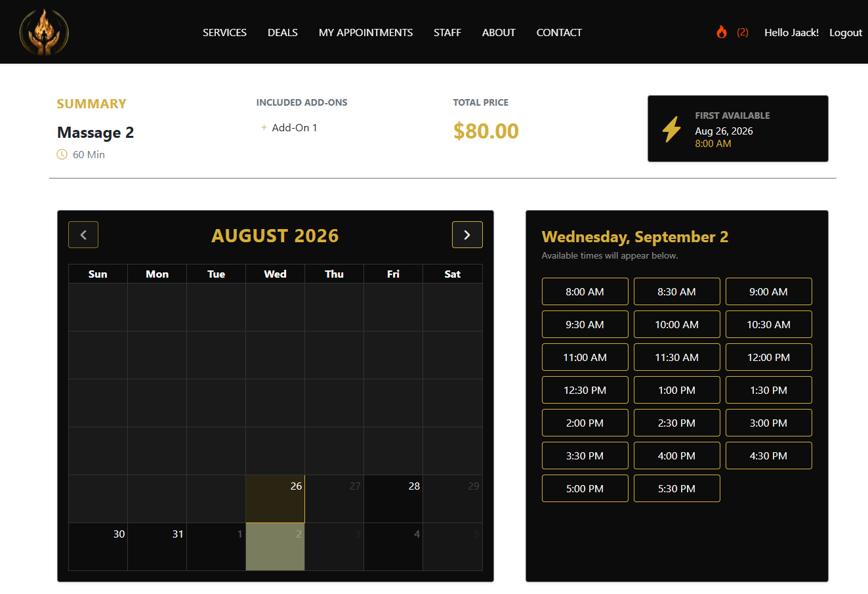Choose date 30 on the calendar
The image size is (868, 594).
pos(98,547)
